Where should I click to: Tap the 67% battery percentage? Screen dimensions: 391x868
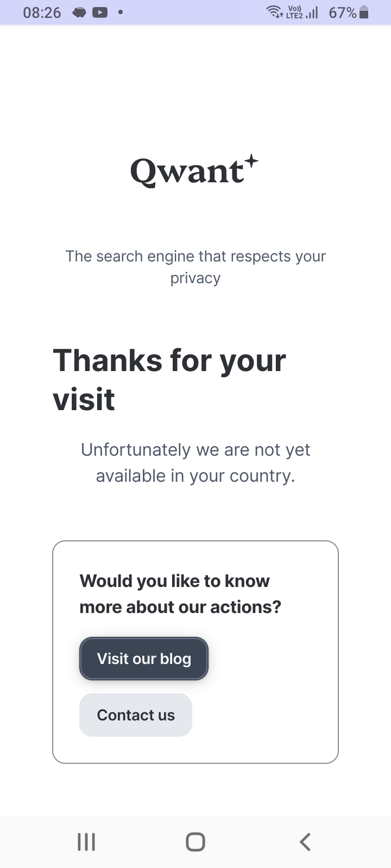343,12
